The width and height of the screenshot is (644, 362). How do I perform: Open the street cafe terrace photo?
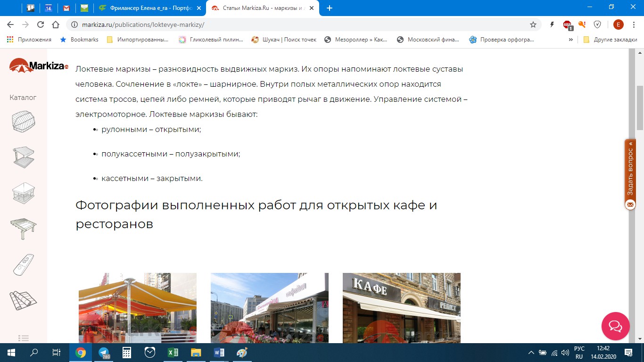tap(270, 308)
